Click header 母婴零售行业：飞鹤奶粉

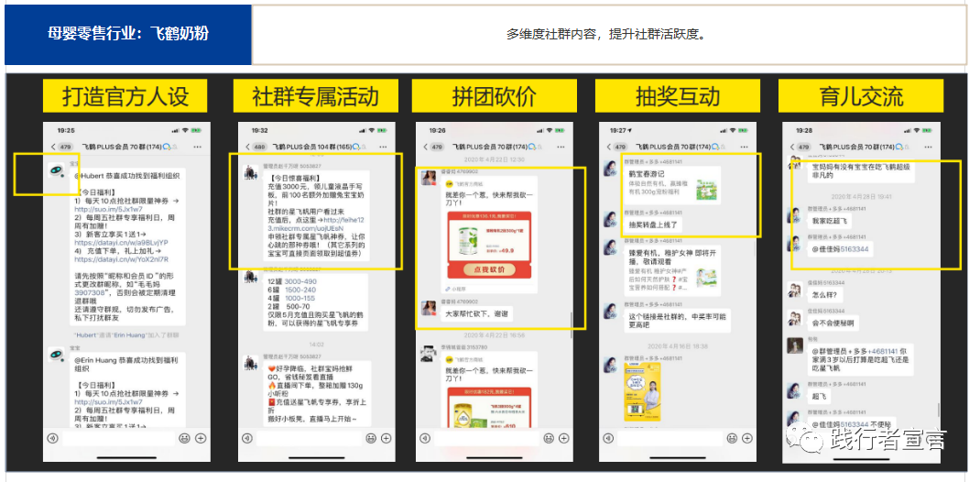(x=127, y=34)
